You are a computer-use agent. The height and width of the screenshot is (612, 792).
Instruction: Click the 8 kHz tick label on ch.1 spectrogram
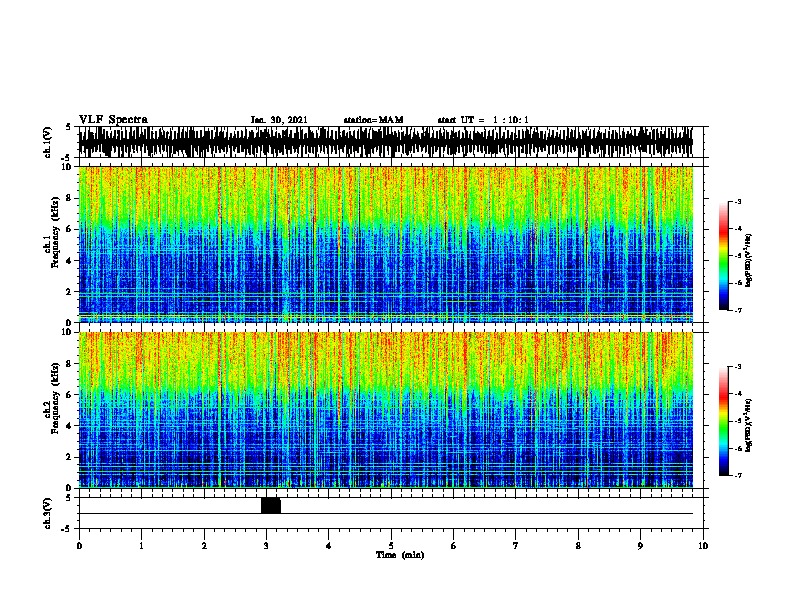(69, 198)
